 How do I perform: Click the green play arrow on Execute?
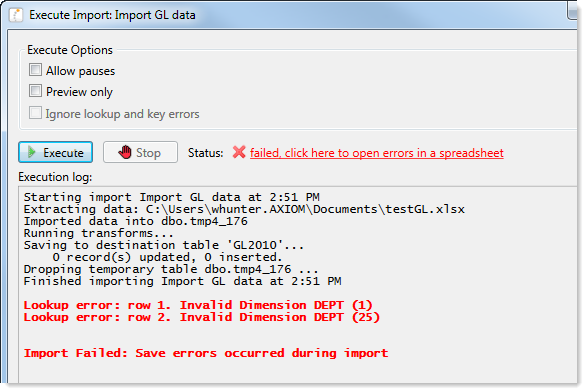click(x=32, y=152)
